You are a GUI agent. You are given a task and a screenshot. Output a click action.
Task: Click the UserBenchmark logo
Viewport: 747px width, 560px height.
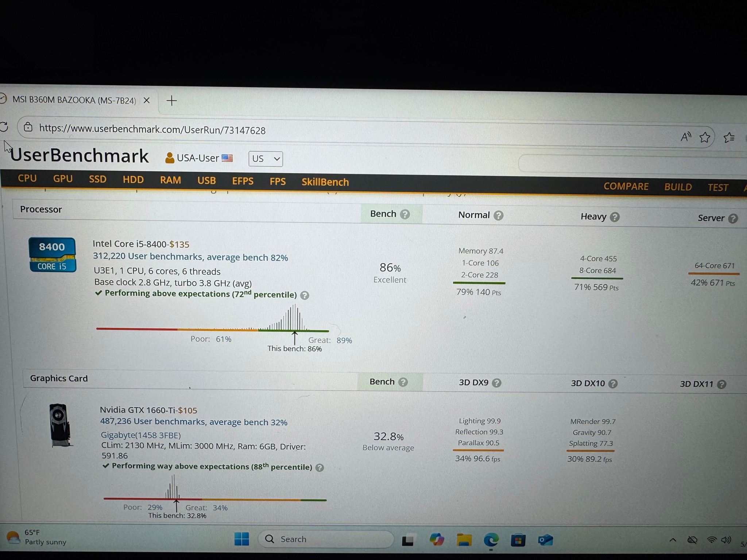79,156
